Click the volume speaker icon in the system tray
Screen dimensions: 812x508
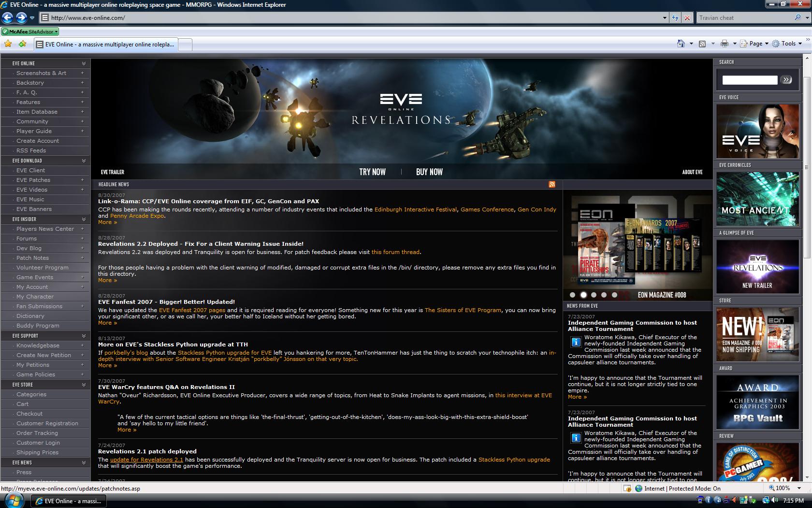(x=775, y=500)
